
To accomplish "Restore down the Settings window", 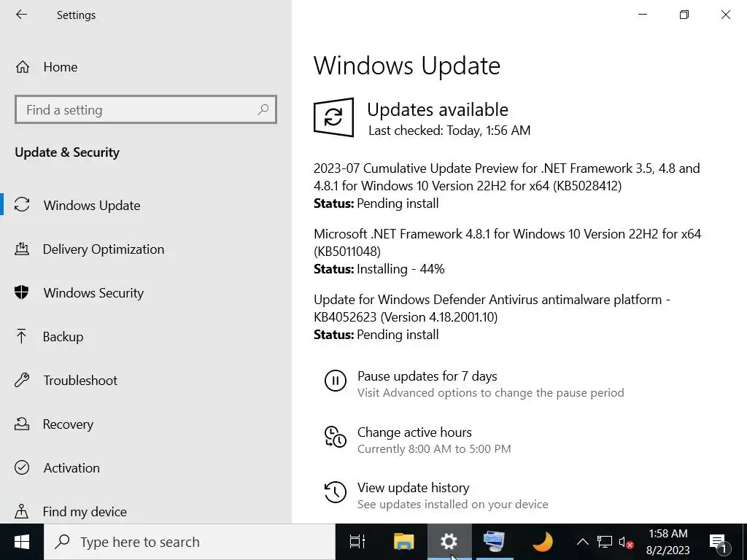I will click(x=684, y=15).
